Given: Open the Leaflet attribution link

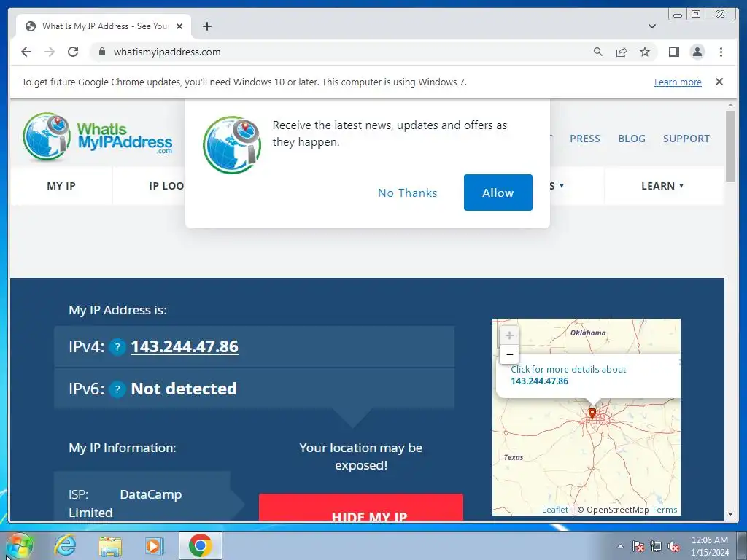Looking at the screenshot, I should [x=555, y=510].
